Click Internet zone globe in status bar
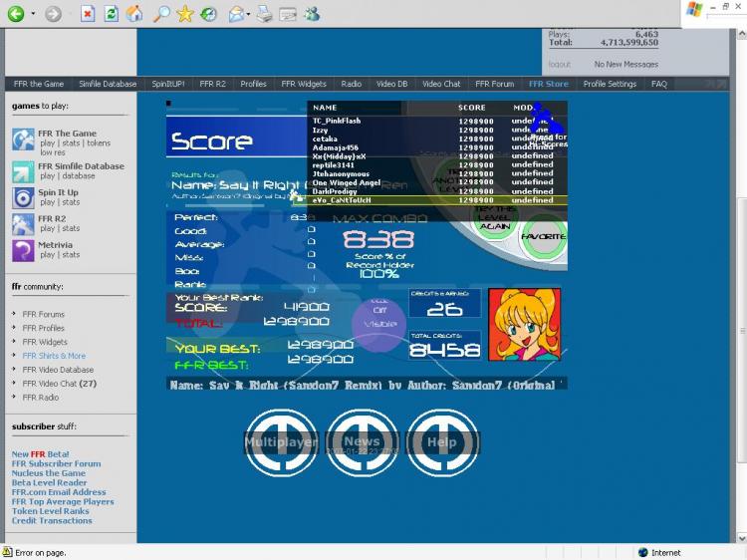 [x=643, y=552]
